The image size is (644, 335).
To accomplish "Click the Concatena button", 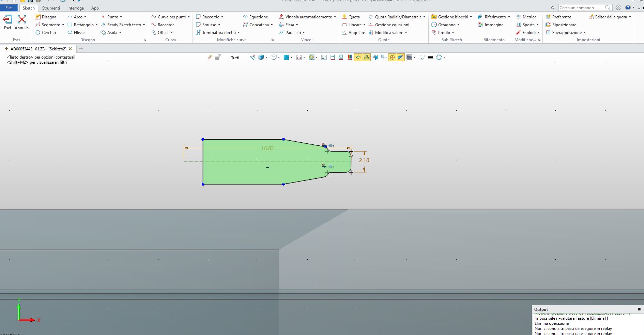I will coord(256,25).
